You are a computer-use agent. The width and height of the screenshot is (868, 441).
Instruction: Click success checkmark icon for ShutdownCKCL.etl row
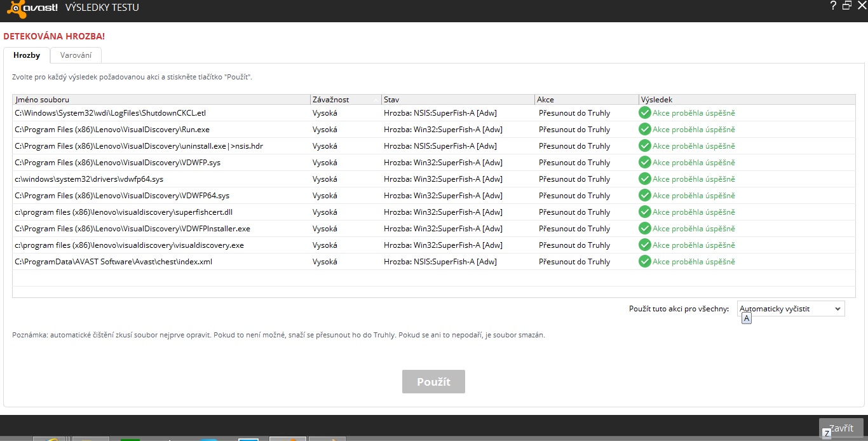pos(645,113)
